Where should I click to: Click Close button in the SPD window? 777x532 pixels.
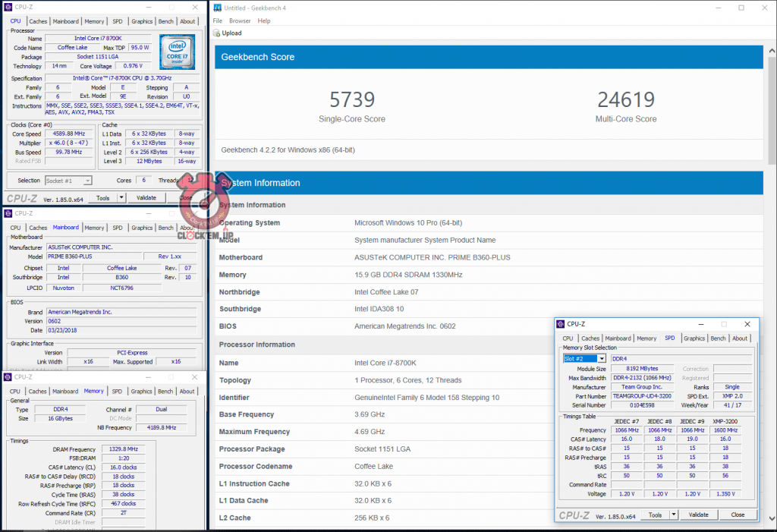pos(738,515)
